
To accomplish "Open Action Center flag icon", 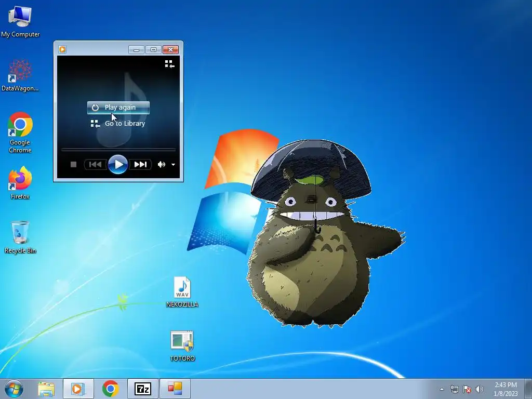I will pyautogui.click(x=467, y=389).
